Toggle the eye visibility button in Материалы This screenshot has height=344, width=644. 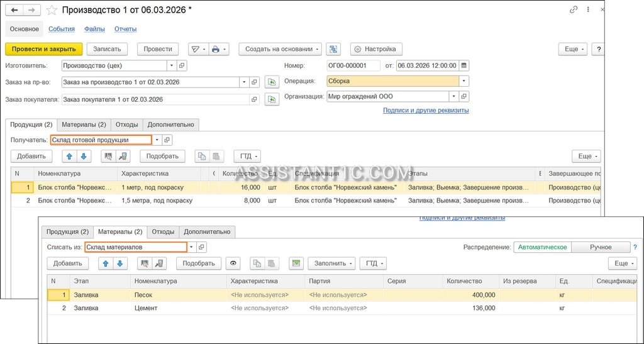(x=233, y=264)
